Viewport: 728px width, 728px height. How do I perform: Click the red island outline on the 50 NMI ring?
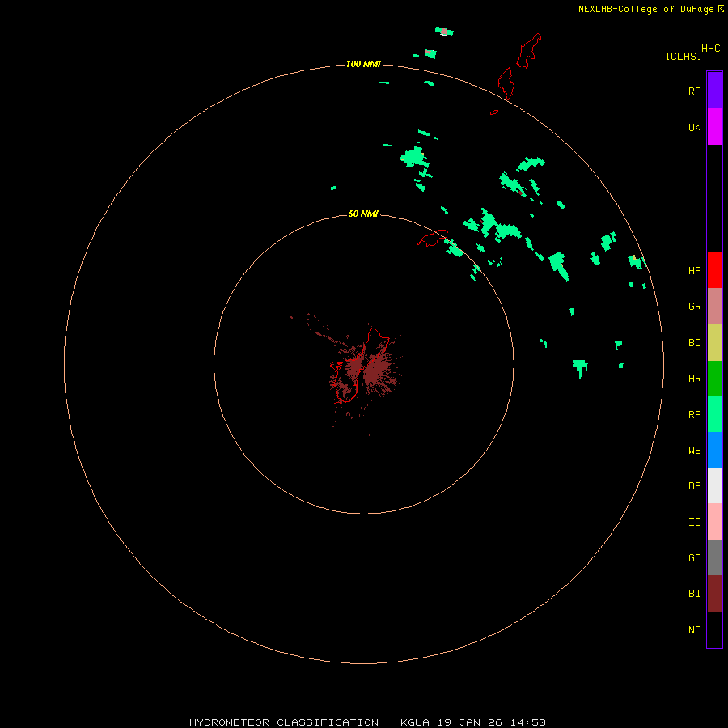[434, 238]
